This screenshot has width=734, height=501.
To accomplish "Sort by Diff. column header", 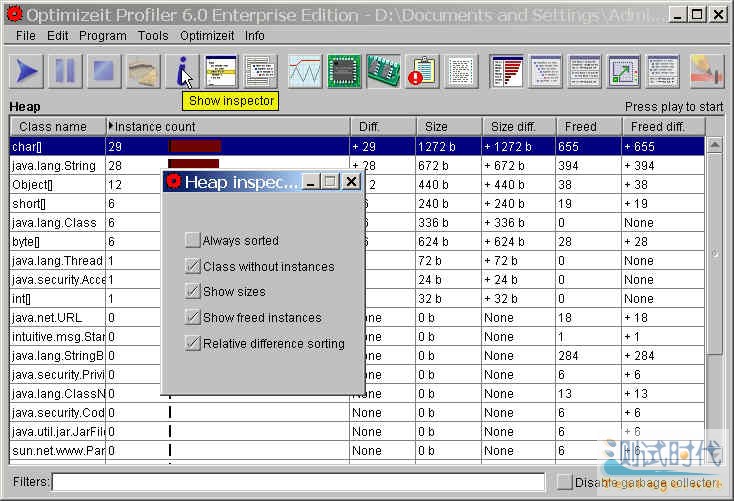I will [x=383, y=126].
